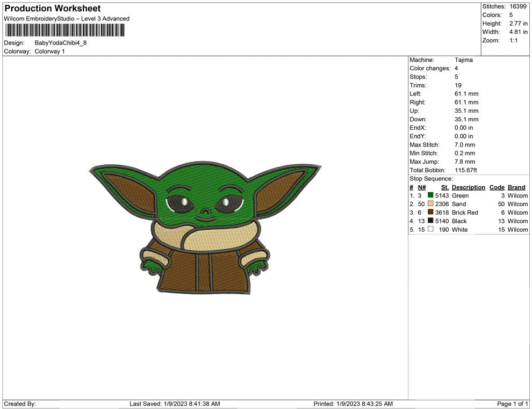Viewport: 532px width, 409px height.
Task: Click the Page 1 of 1 footer text
Action: [x=513, y=404]
